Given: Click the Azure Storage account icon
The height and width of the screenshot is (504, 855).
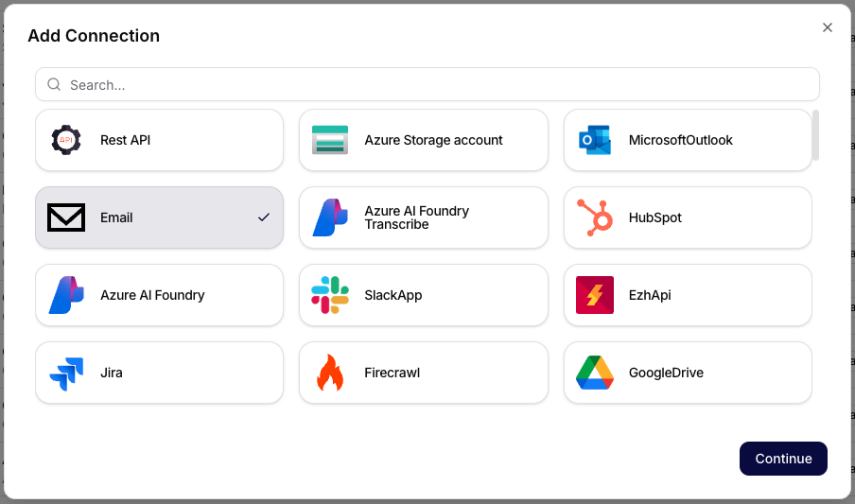Looking at the screenshot, I should (x=330, y=140).
